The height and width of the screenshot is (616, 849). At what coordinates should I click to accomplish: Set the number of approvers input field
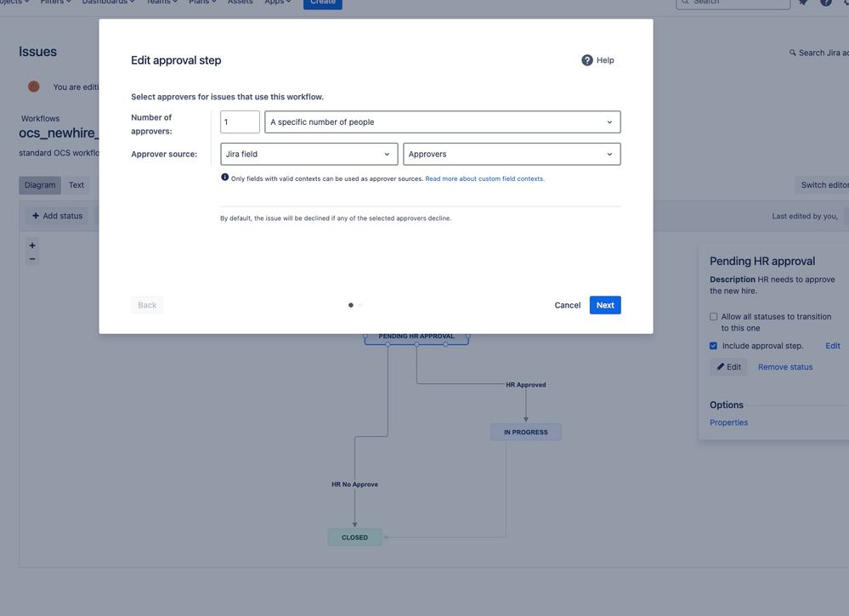click(240, 122)
